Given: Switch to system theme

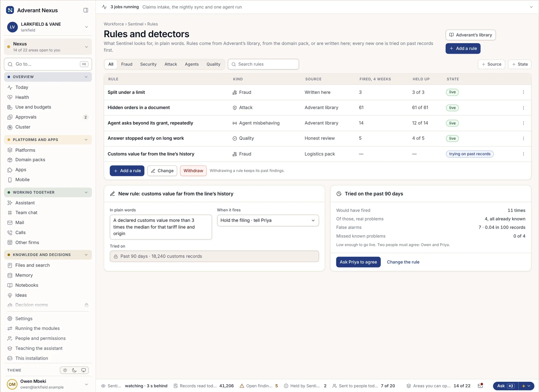Looking at the screenshot, I should click(84, 370).
